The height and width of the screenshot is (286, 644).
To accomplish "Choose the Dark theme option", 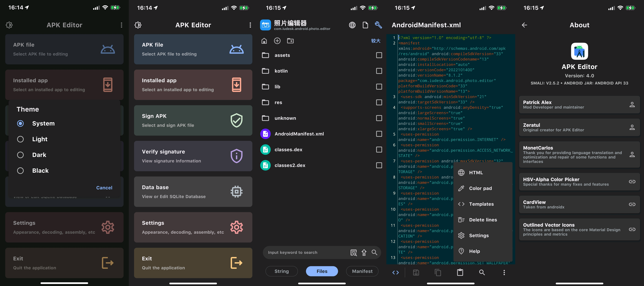I will point(20,155).
